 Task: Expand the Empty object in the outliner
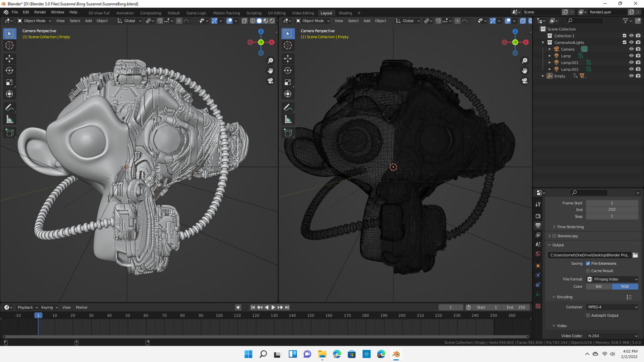[543, 76]
